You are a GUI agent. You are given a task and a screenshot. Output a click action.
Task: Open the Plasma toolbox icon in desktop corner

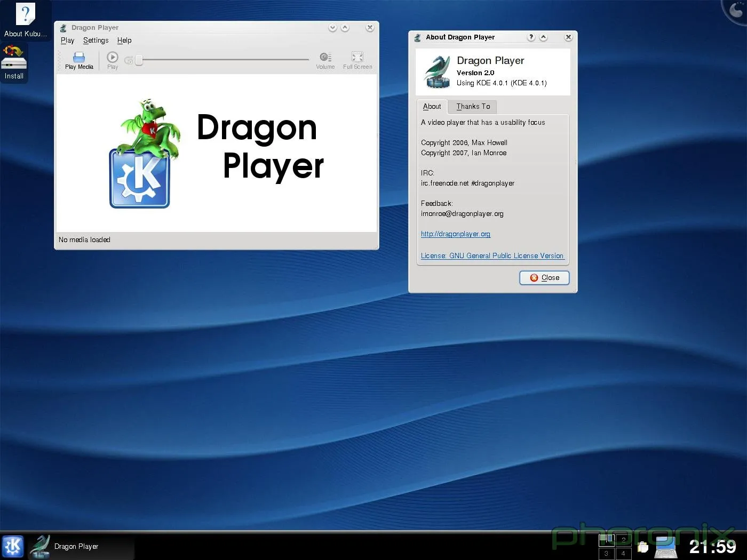(736, 11)
